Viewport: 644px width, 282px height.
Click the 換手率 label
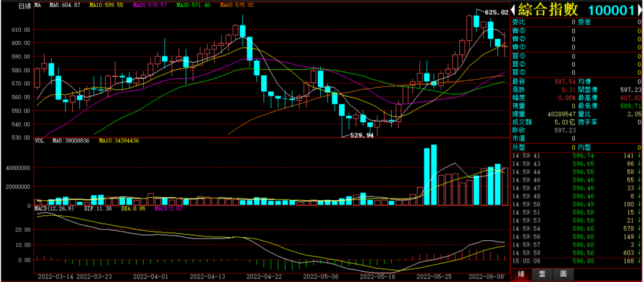coord(587,122)
